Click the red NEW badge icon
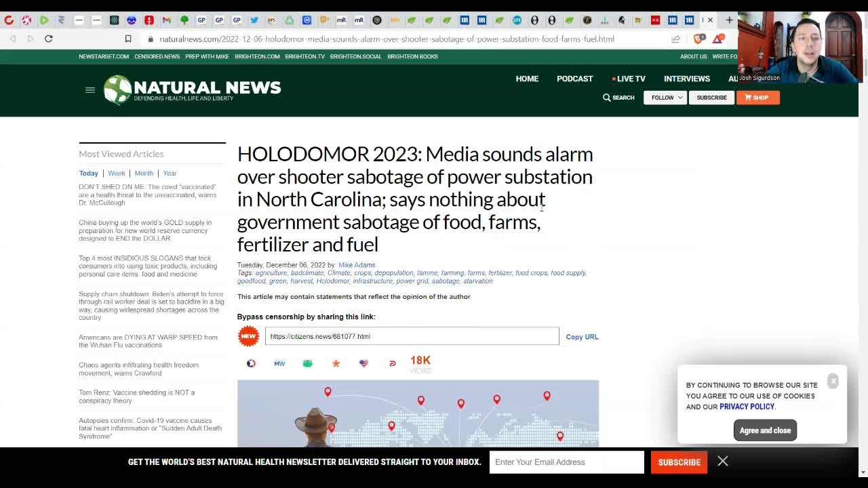 248,336
